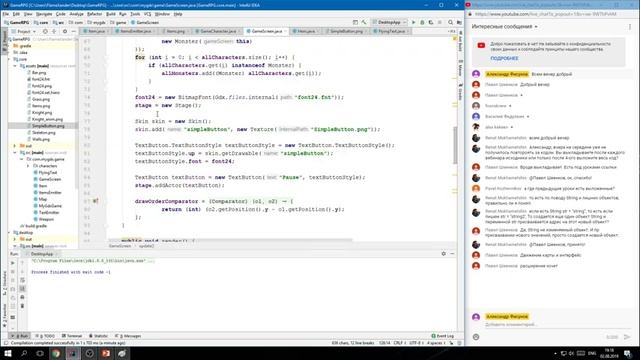Switch to GameCharacter.java tab
640x360 pixels.
click(x=218, y=31)
